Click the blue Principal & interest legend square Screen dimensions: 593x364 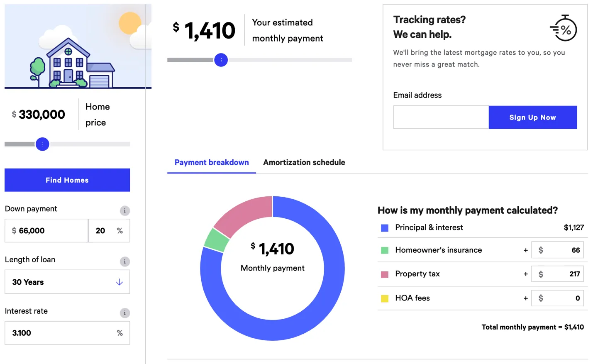click(385, 228)
